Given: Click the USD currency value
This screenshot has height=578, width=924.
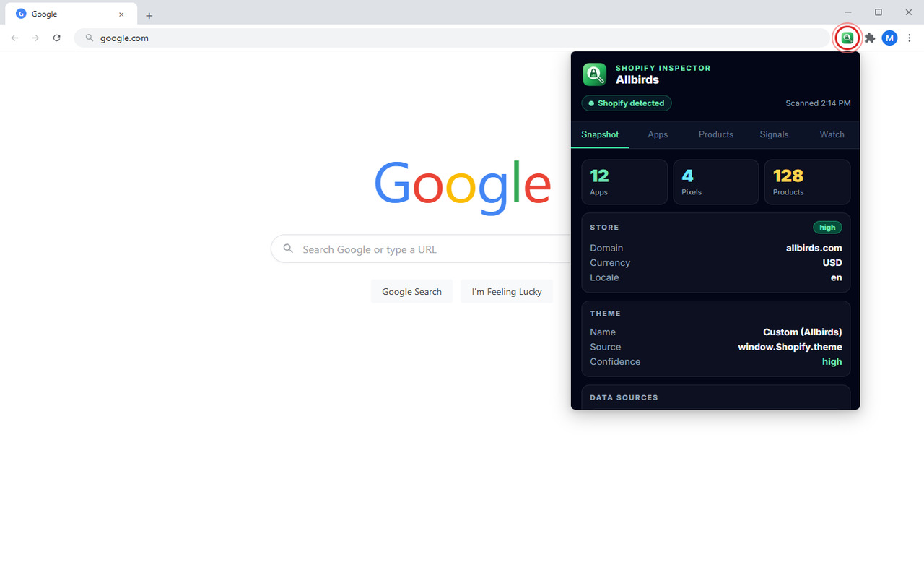Looking at the screenshot, I should pyautogui.click(x=832, y=262).
